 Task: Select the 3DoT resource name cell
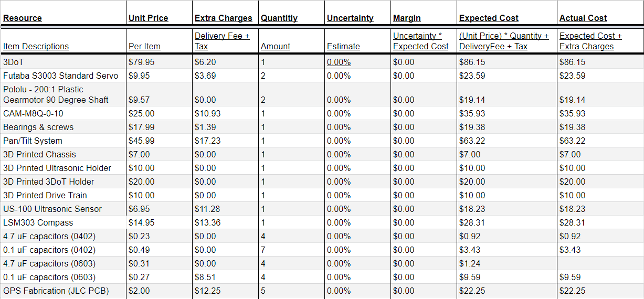tap(64, 62)
